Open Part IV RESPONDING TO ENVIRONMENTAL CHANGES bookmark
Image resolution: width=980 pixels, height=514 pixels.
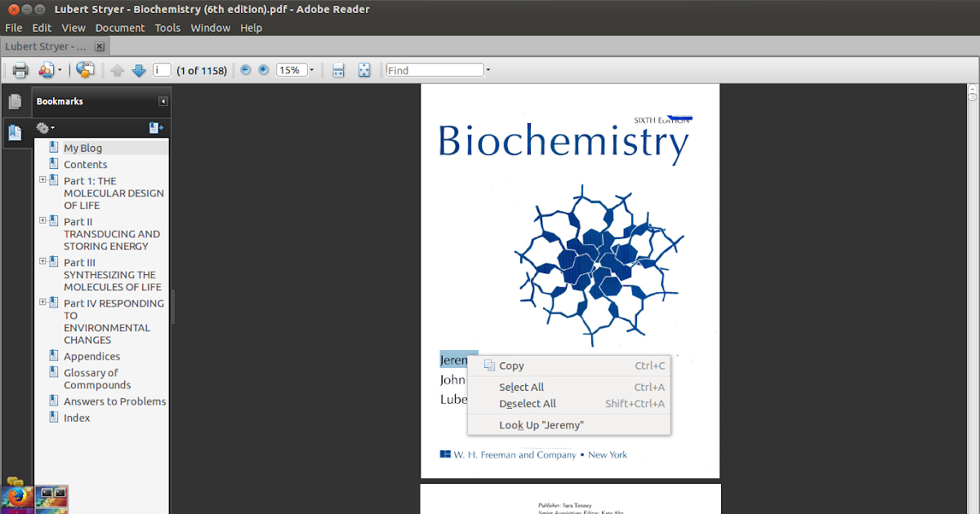click(x=114, y=321)
